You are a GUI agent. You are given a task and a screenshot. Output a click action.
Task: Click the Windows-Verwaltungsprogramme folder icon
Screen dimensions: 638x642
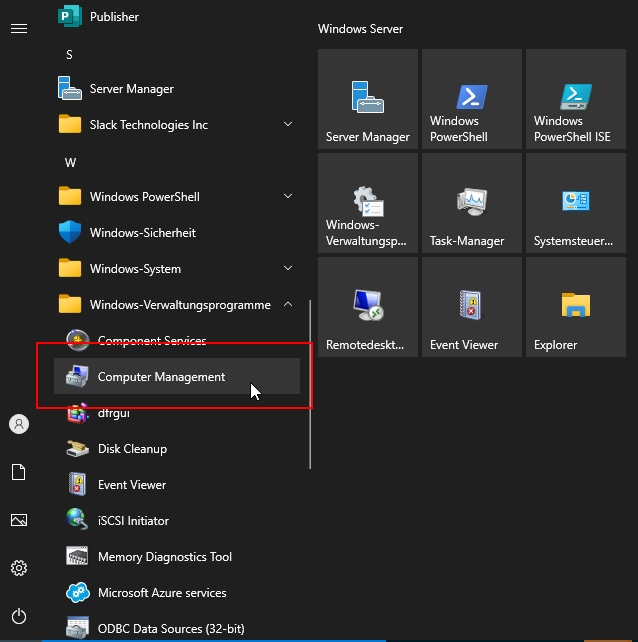tap(70, 305)
